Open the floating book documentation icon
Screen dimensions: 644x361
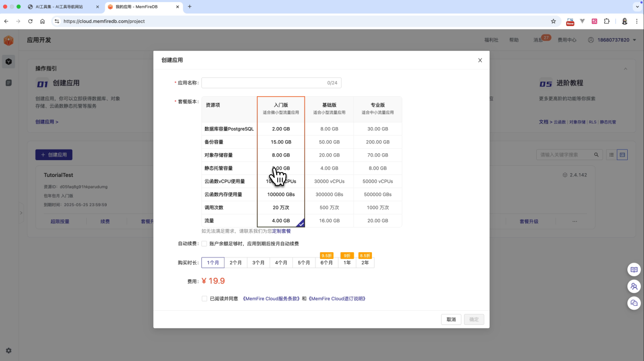click(634, 269)
